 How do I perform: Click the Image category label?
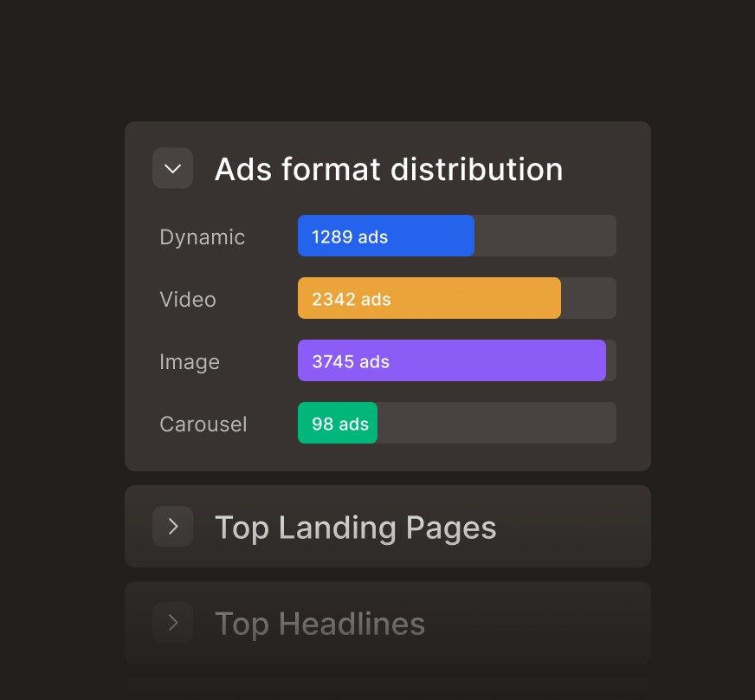coord(190,361)
